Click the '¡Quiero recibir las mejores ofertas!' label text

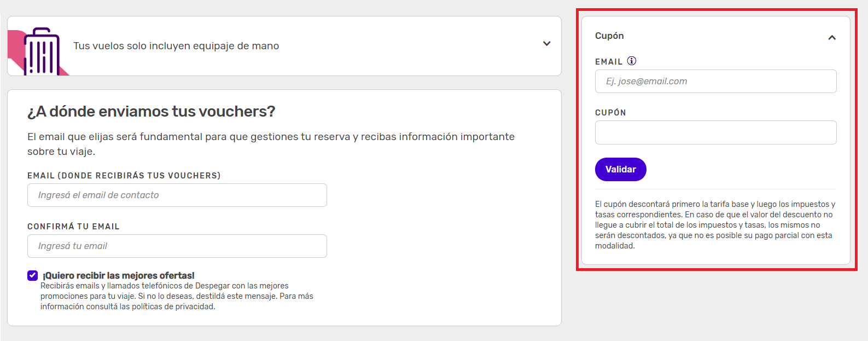[119, 275]
